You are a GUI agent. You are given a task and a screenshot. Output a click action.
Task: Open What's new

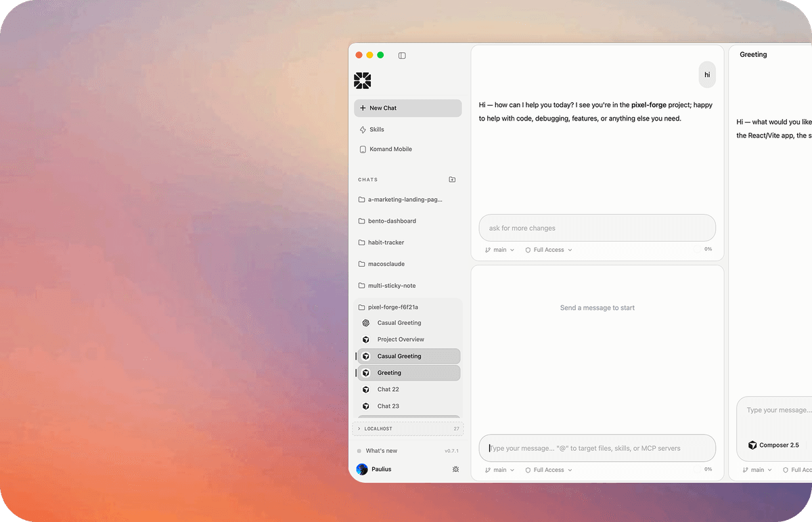click(x=382, y=451)
